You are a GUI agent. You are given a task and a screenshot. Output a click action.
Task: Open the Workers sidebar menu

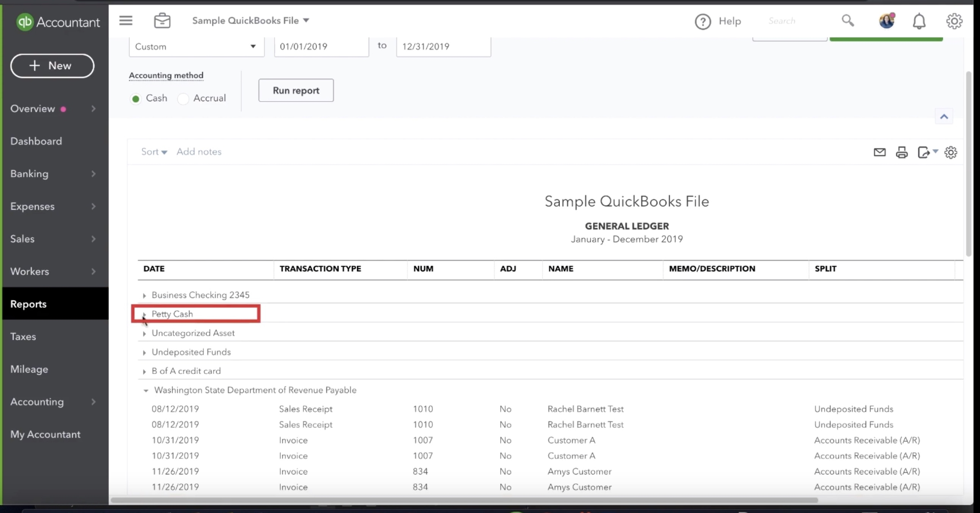point(55,272)
